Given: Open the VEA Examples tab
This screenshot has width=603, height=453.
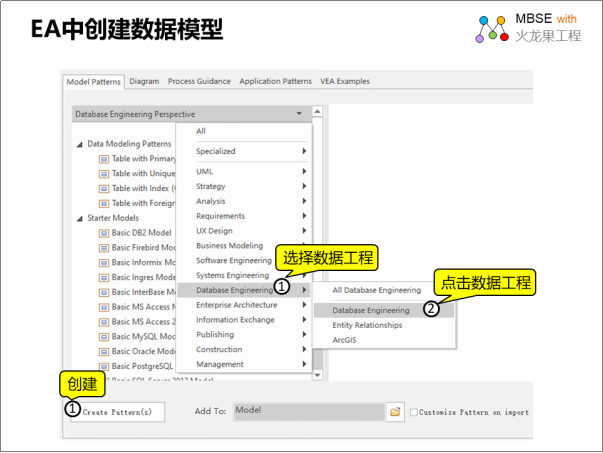Looking at the screenshot, I should point(345,81).
